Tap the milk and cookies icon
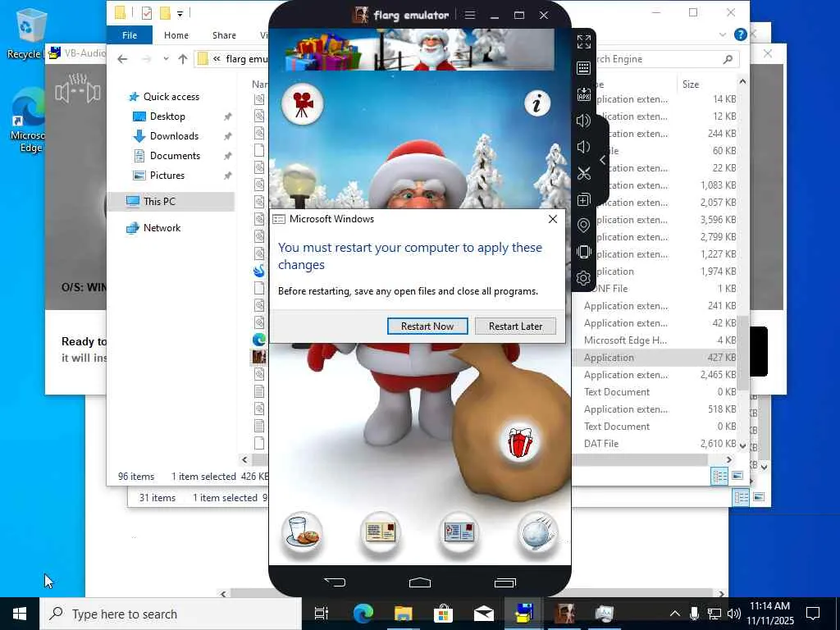The width and height of the screenshot is (840, 630). click(302, 532)
